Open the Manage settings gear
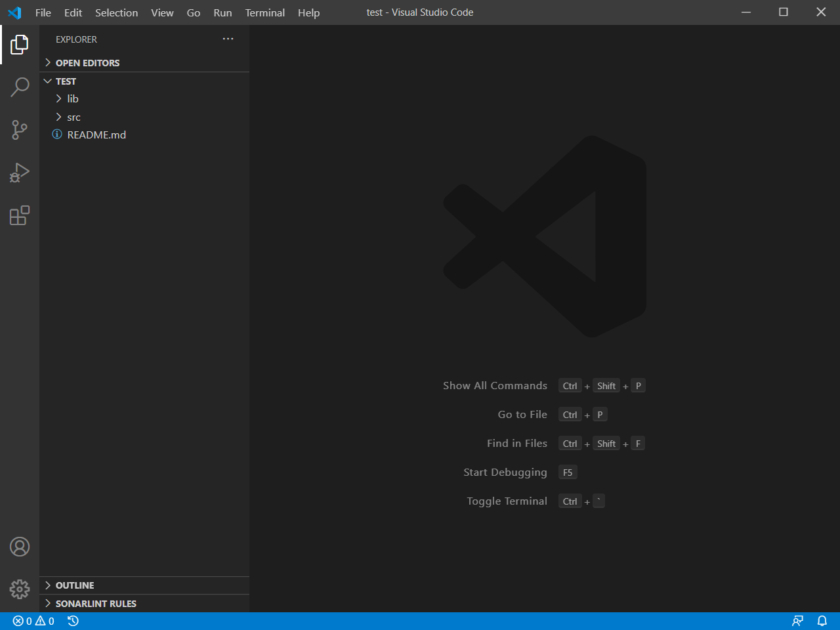 tap(20, 589)
